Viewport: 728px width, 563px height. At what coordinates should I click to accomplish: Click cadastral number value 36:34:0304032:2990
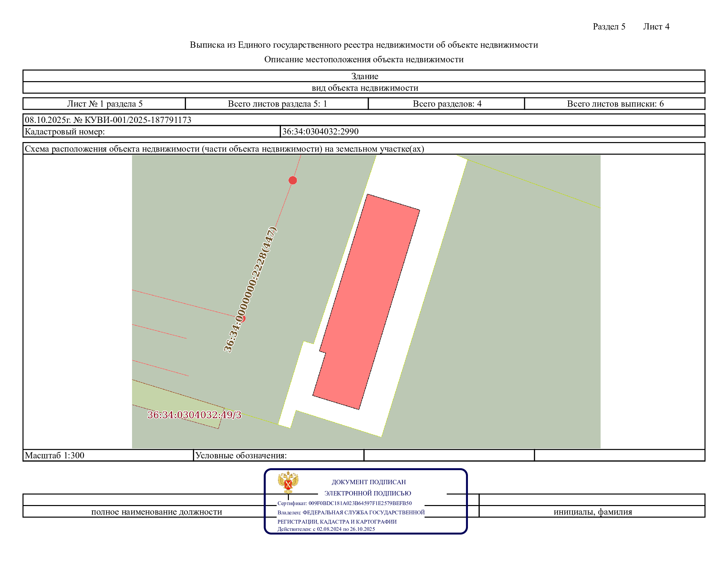point(320,131)
